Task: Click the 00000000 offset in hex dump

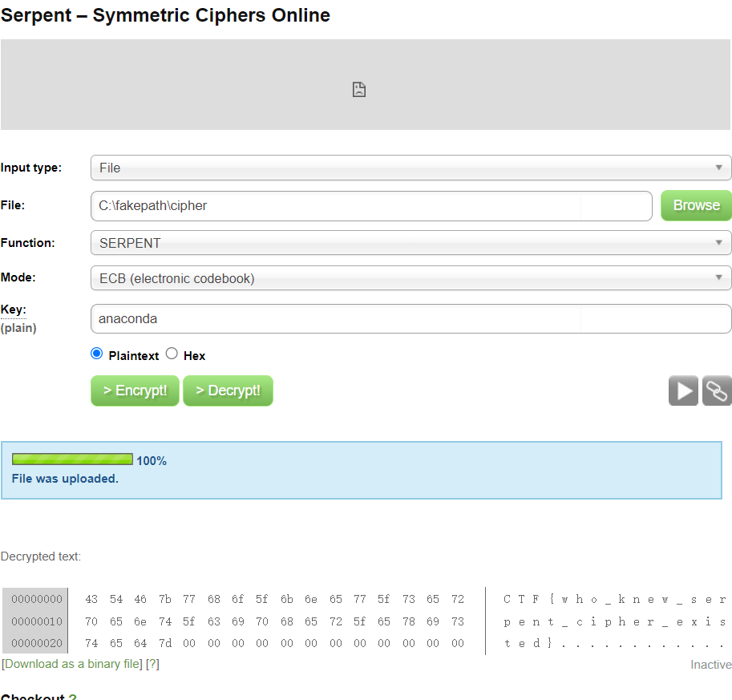Action: click(x=36, y=599)
